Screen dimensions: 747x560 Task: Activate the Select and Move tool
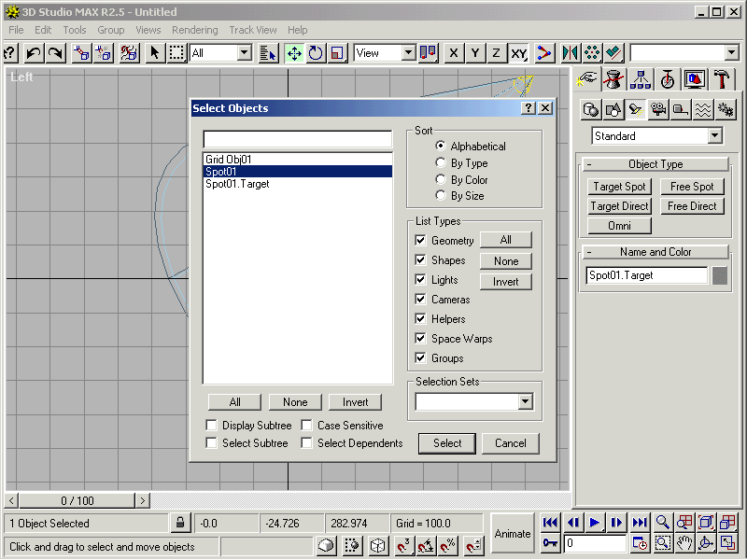pyautogui.click(x=294, y=53)
